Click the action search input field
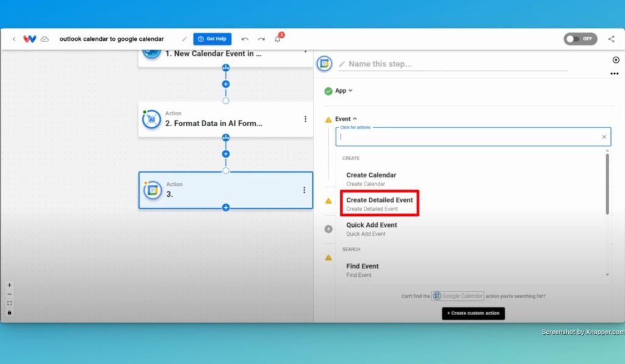Screen dimensions: 625x364 [x=473, y=137]
